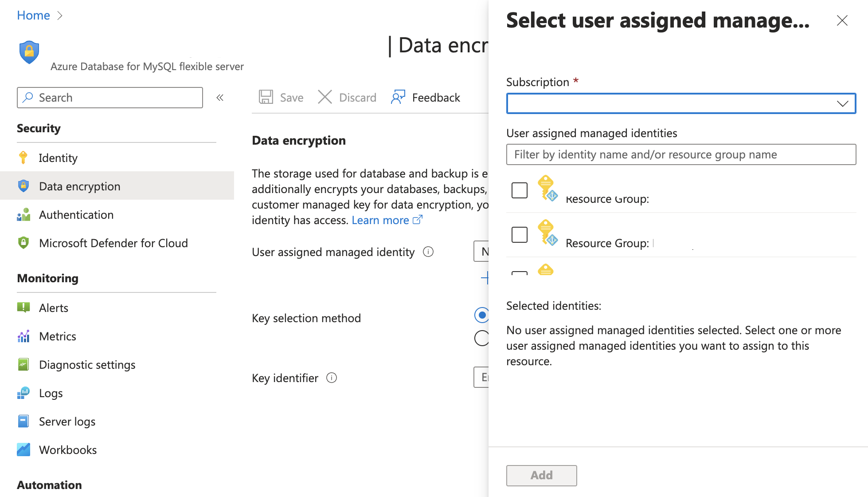868x497 pixels.
Task: Click info icon next to managed identity label
Action: tap(428, 252)
